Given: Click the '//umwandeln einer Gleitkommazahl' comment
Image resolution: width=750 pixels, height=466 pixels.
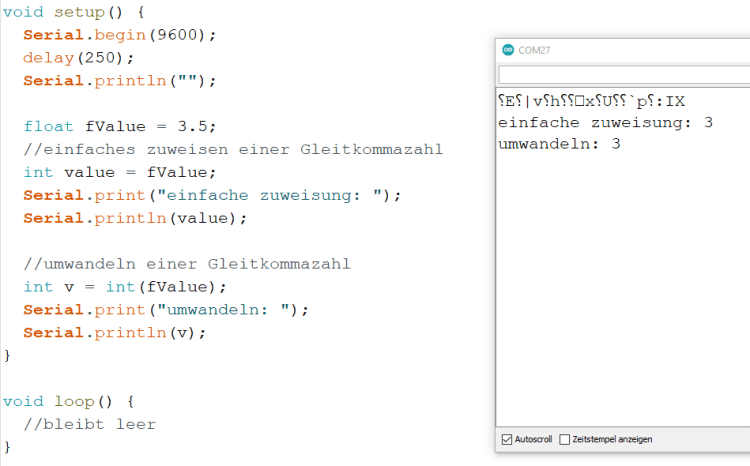Looking at the screenshot, I should tap(187, 264).
